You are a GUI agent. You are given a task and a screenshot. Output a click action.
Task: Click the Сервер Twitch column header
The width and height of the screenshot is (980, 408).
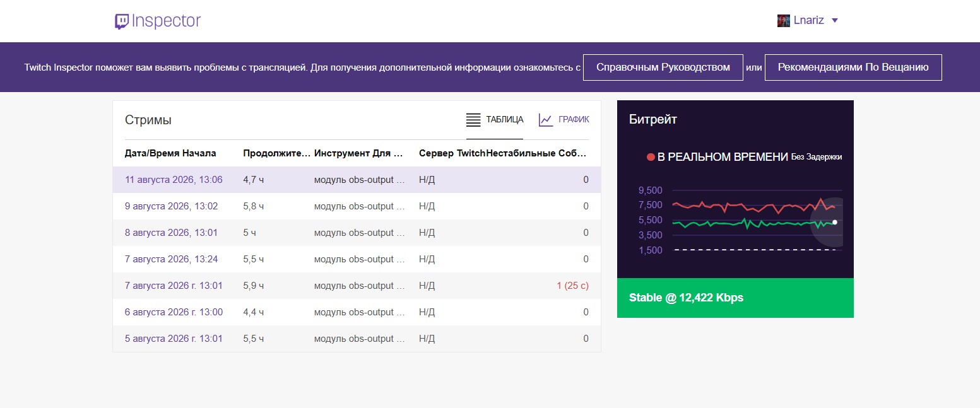452,153
